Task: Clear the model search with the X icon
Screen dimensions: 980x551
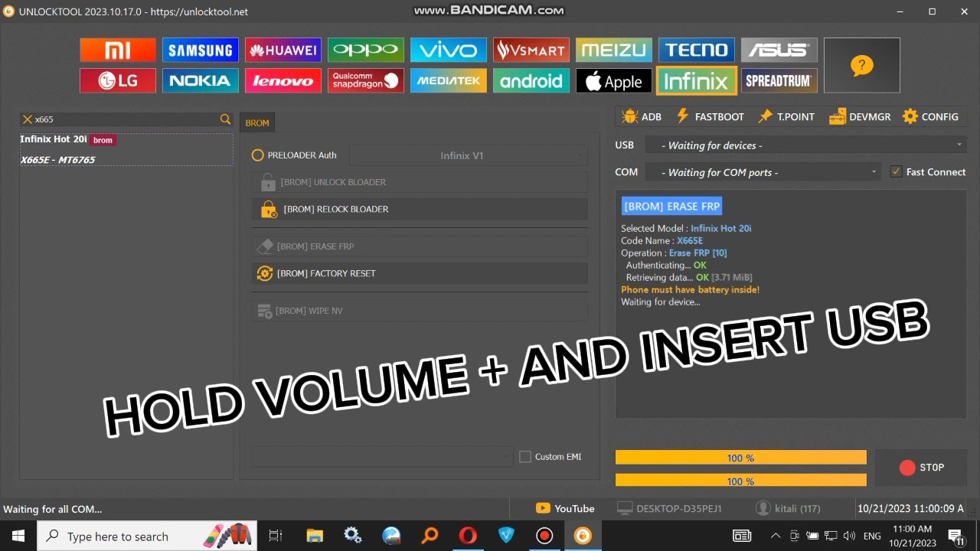Action: click(28, 119)
